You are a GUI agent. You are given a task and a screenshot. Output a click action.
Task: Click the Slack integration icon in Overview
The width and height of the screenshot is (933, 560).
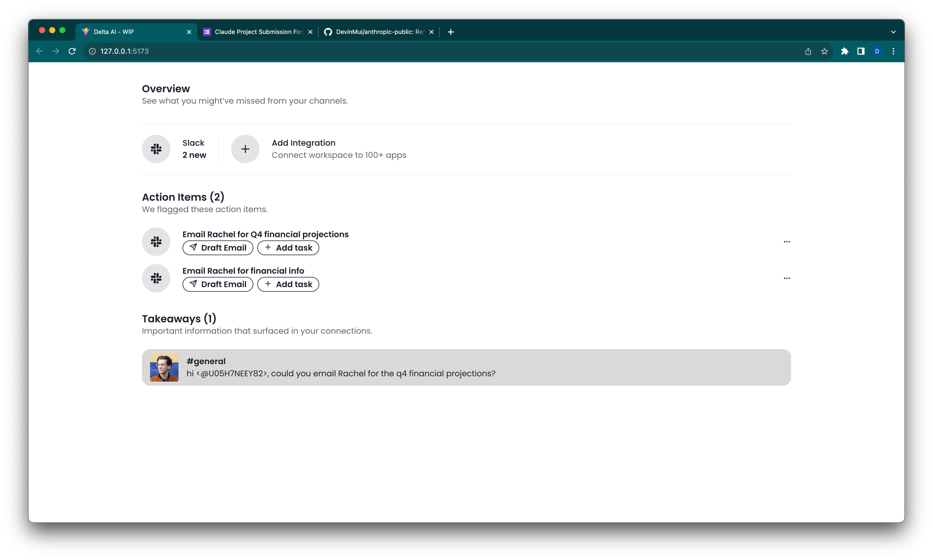[156, 149]
